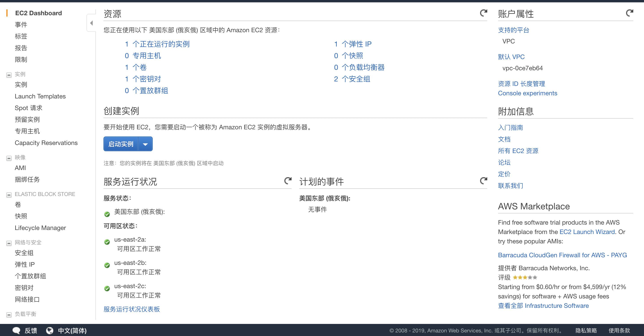Click the 启动实例 button
The image size is (644, 336).
pos(121,144)
